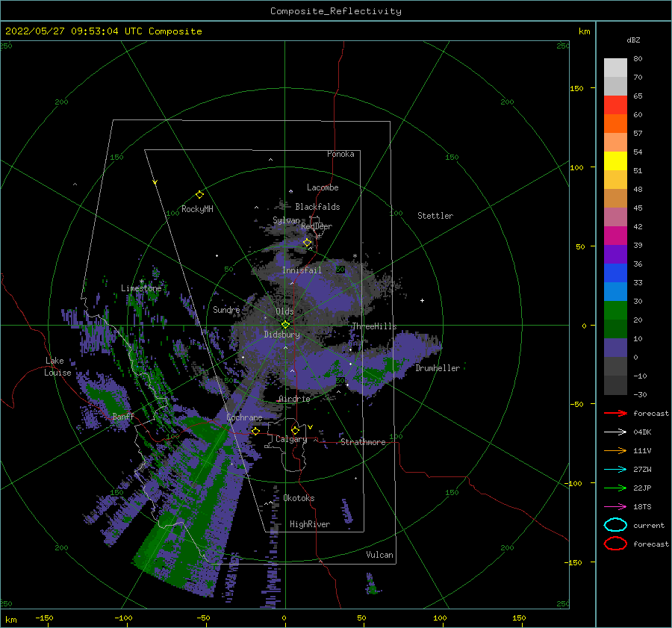Image resolution: width=672 pixels, height=628 pixels.
Task: Click the cyan current ellipse legend icon
Action: pos(615,525)
